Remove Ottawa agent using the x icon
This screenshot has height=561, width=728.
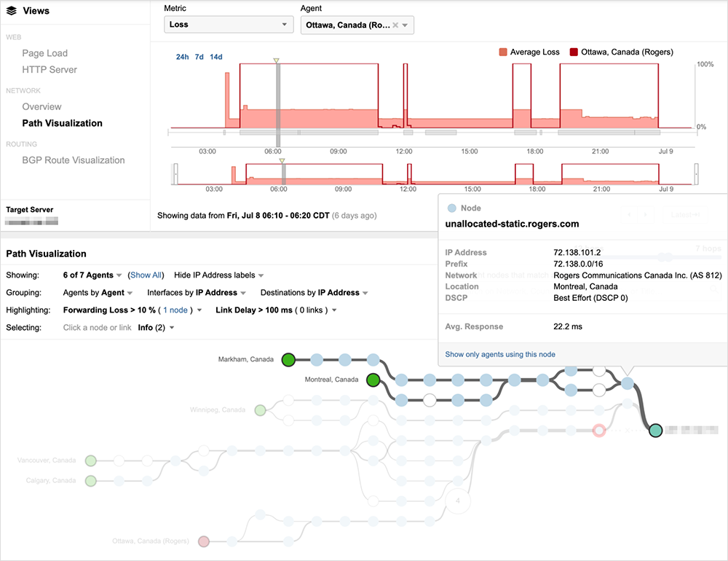(395, 25)
